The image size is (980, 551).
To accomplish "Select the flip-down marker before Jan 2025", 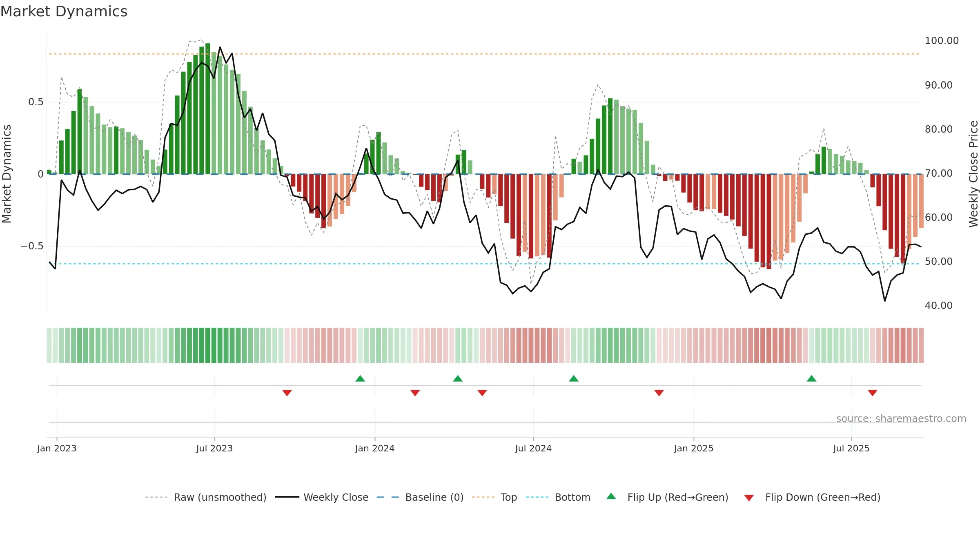I will [659, 393].
